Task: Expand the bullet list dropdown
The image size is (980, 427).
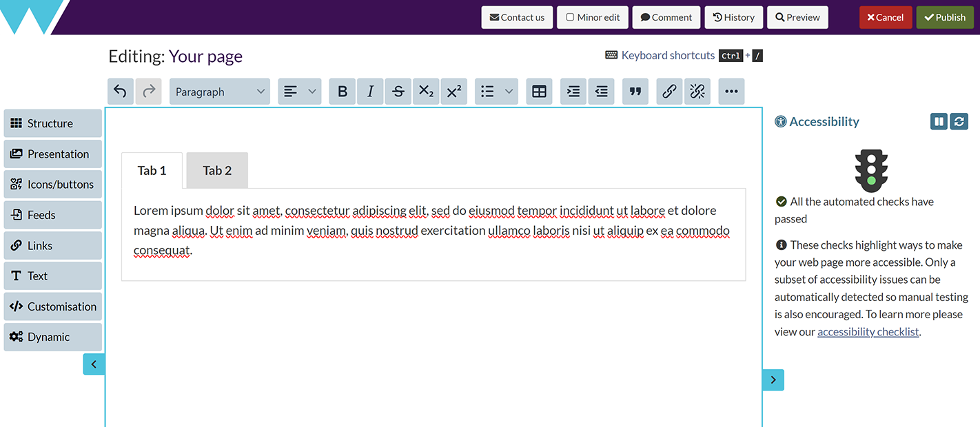Action: pyautogui.click(x=509, y=92)
